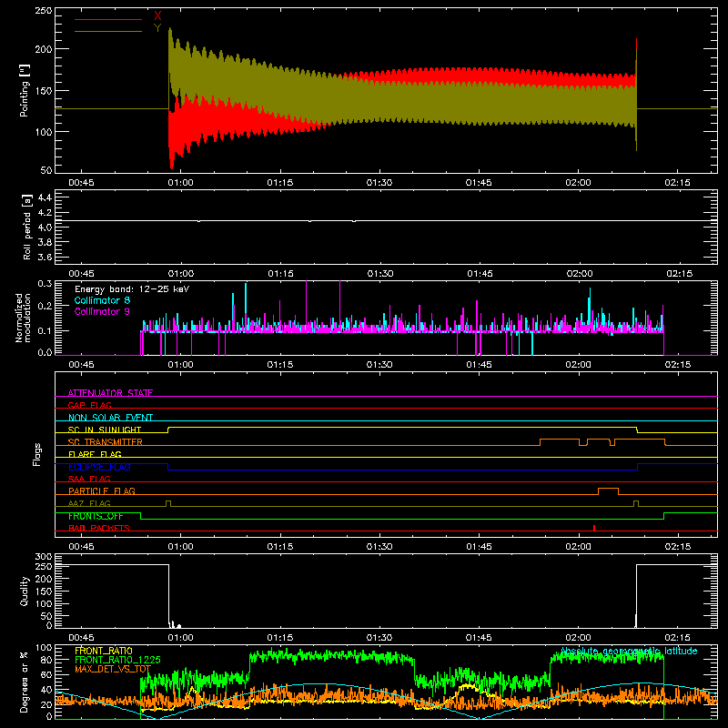728x728 pixels.
Task: Click the ECLIPSE_FLAG rising edge after 02:05
Action: (638, 467)
